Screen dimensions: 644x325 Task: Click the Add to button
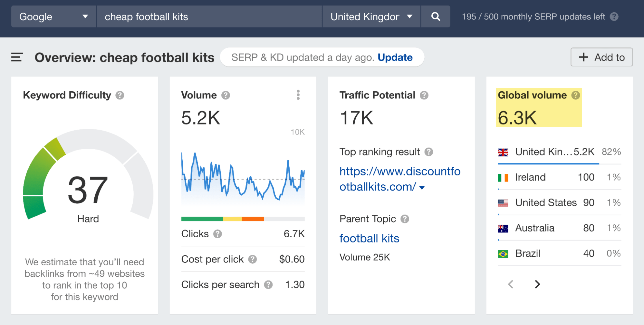601,57
